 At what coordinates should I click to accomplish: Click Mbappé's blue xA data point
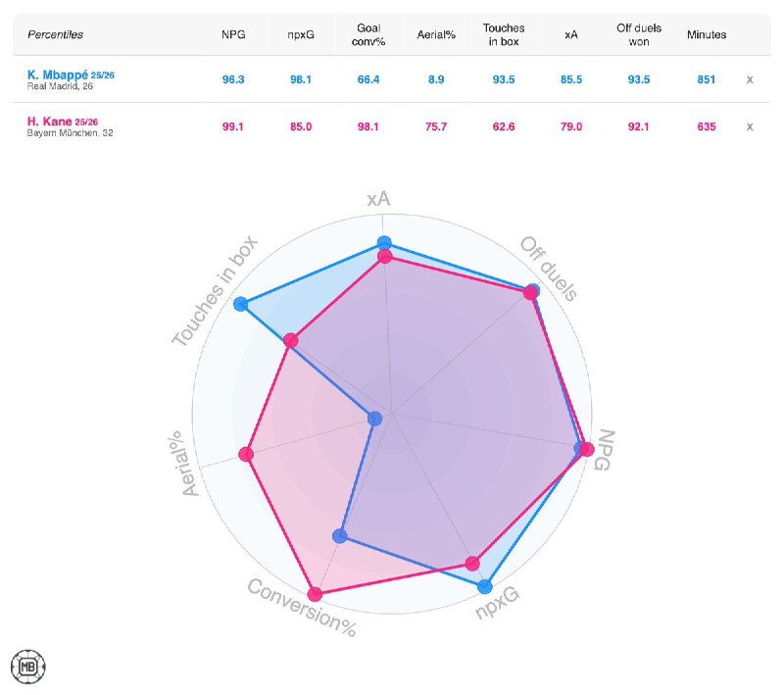pos(385,243)
